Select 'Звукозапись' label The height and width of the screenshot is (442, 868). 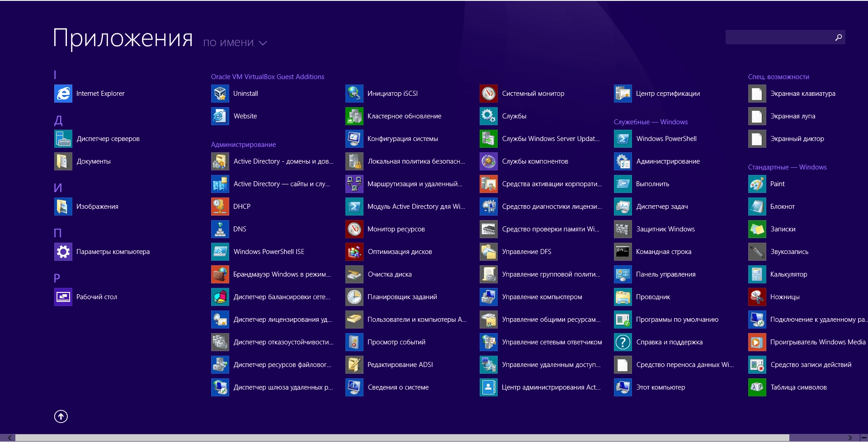(x=789, y=252)
